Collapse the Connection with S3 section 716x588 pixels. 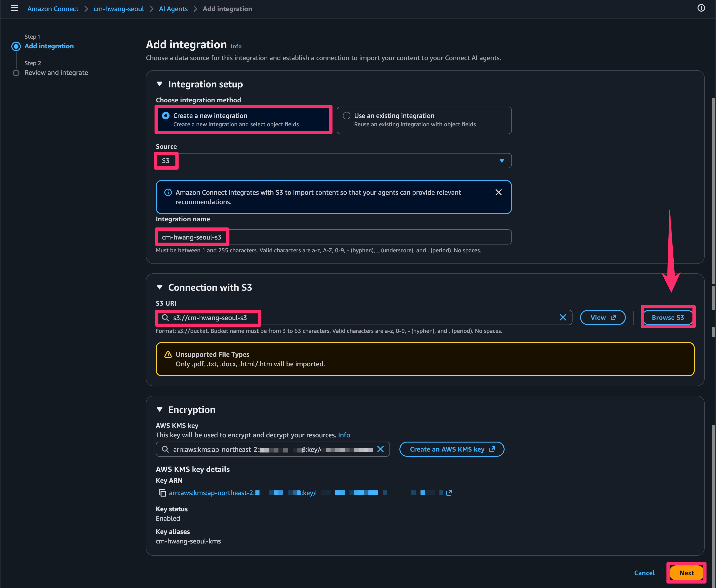tap(159, 287)
